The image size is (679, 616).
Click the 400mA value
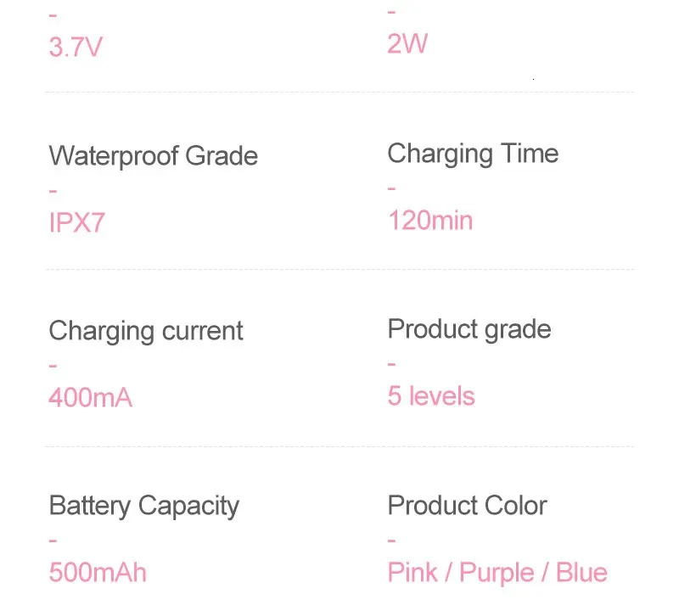[91, 397]
